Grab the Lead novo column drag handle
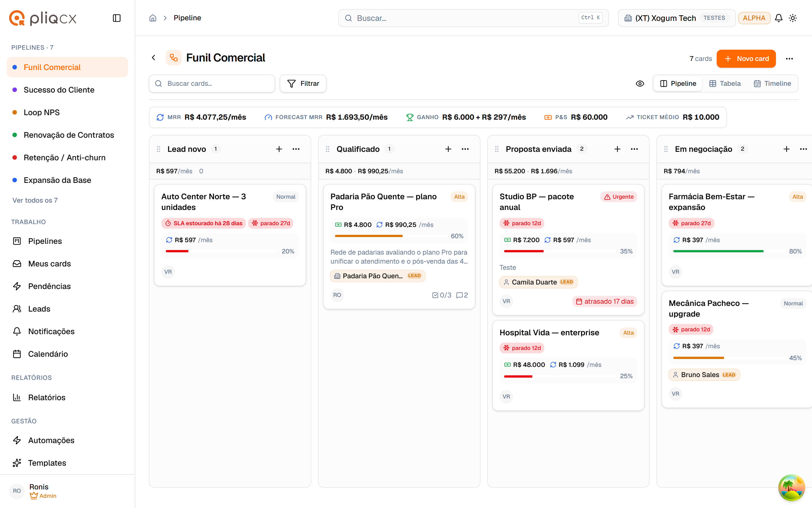 pos(158,149)
